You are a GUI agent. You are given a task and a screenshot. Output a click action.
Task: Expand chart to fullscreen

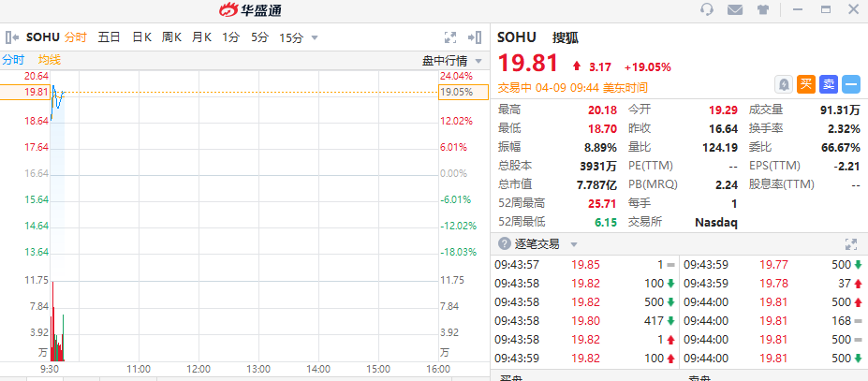click(x=449, y=37)
